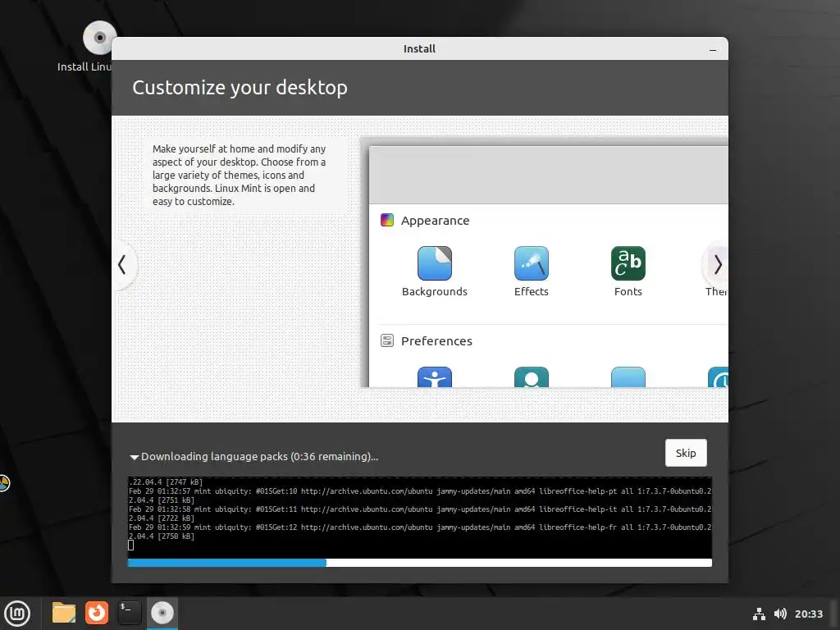840x630 pixels.
Task: Click the Preferences section icon
Action: [387, 340]
